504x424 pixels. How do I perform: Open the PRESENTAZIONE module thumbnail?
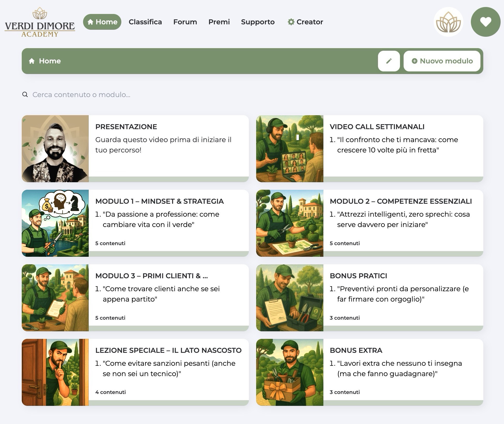(x=55, y=149)
